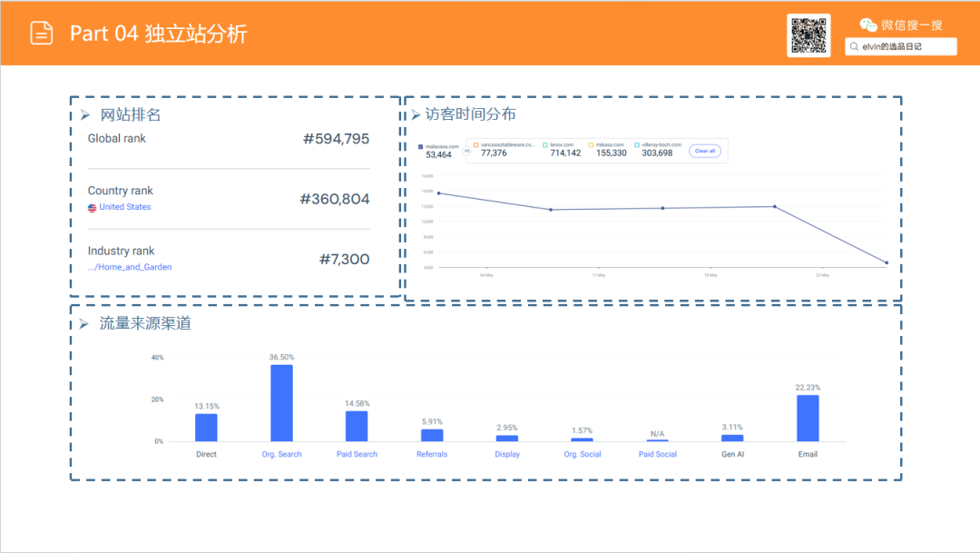Enable the lenox.com checkbox
This screenshot has height=553, width=980.
coord(545,145)
